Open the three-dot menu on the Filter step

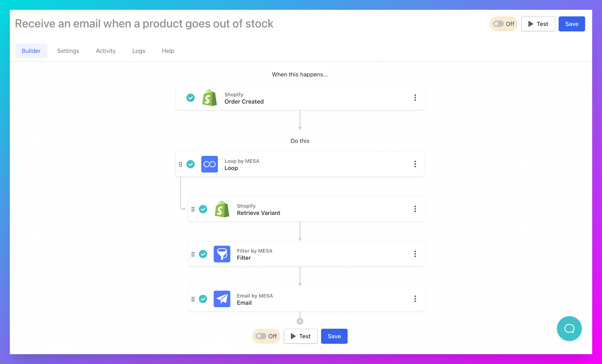click(x=415, y=254)
